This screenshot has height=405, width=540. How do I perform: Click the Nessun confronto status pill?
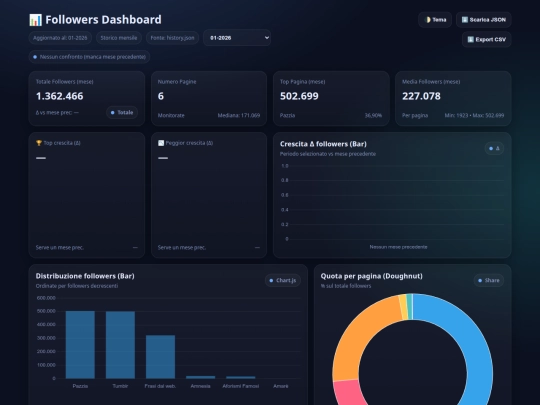click(89, 57)
